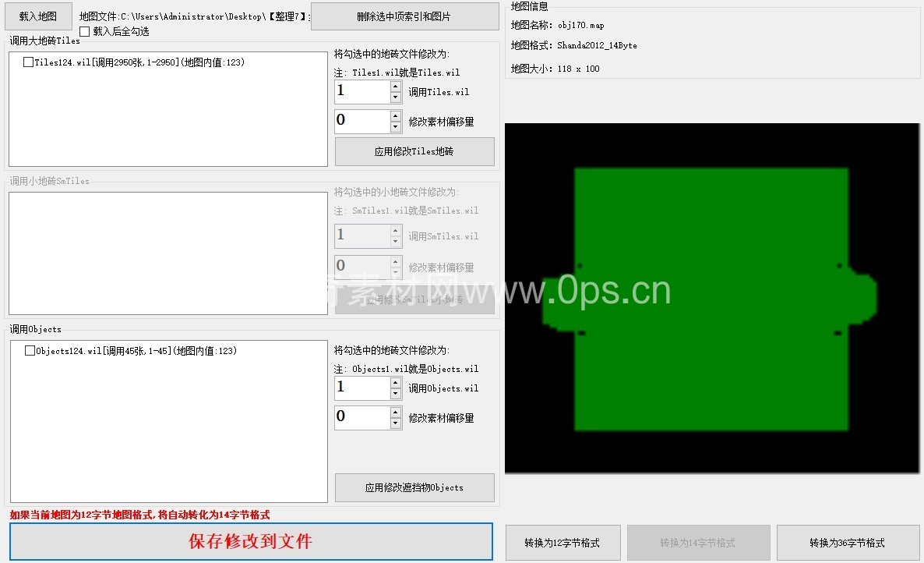Viewport: 924px width, 563px height.
Task: Decrease the 调用Tiles.wil value with down arrow
Action: coord(396,97)
